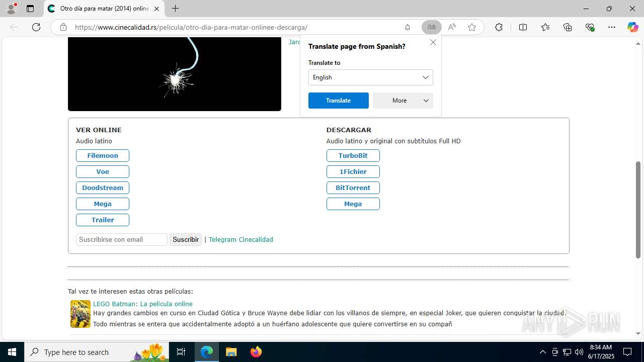Click the Suscribir button
The image size is (644, 362).
click(x=186, y=239)
